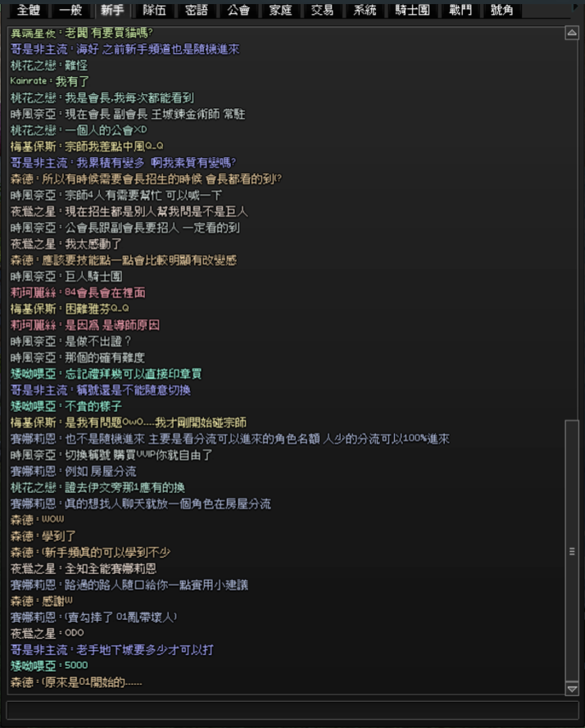Switch to the 交易 trade tab
Screen dimensions: 585x728
[323, 10]
